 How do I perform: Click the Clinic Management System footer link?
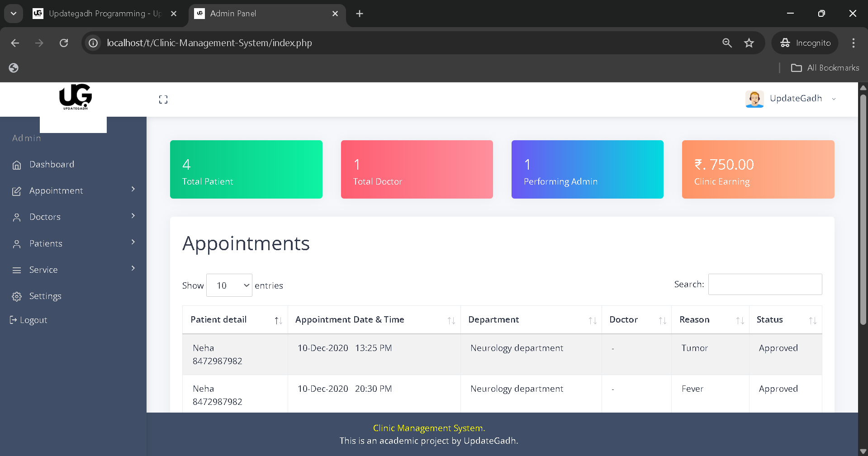(428, 428)
